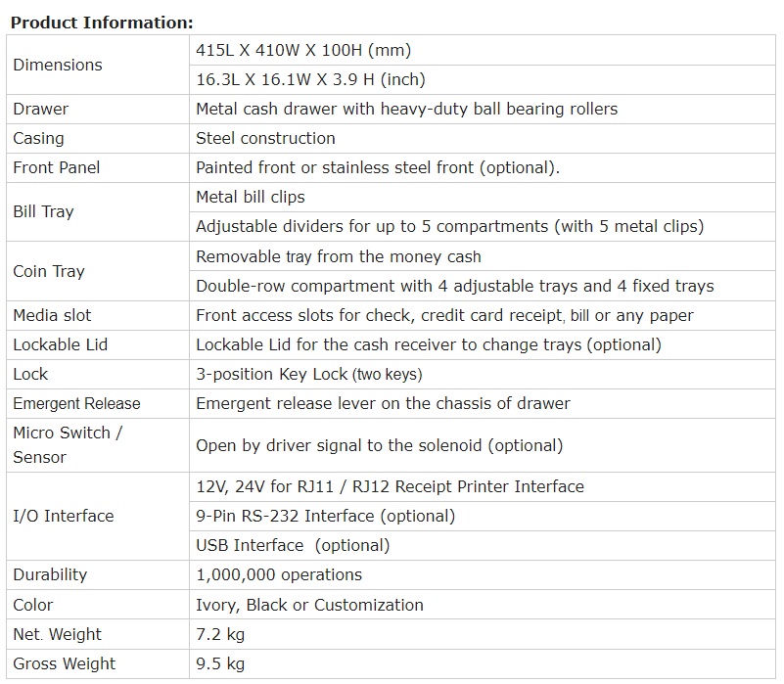This screenshot has width=784, height=684.
Task: Click the inch dimensions value cell
Action: 310,79
